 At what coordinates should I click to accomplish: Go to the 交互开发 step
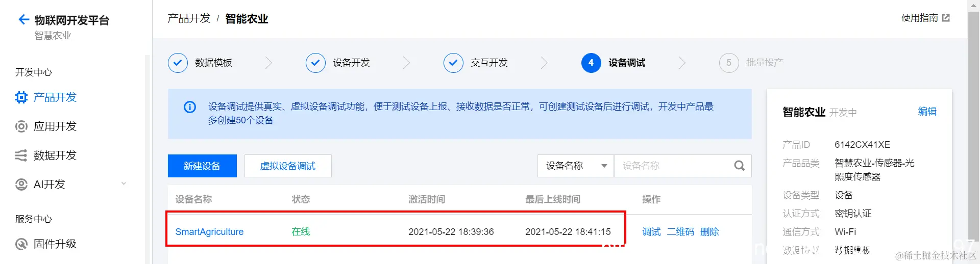pyautogui.click(x=476, y=63)
